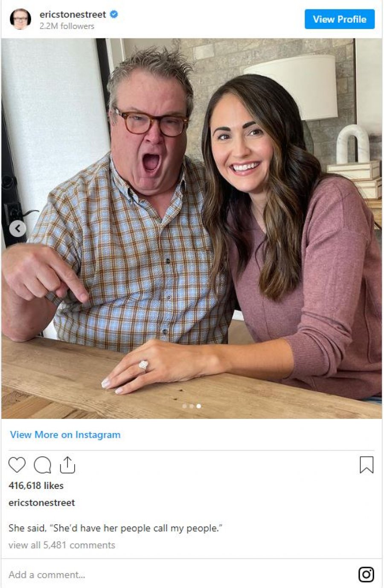This screenshot has width=384, height=588.
Task: Go to previous photo with left arrow
Action: 17,229
